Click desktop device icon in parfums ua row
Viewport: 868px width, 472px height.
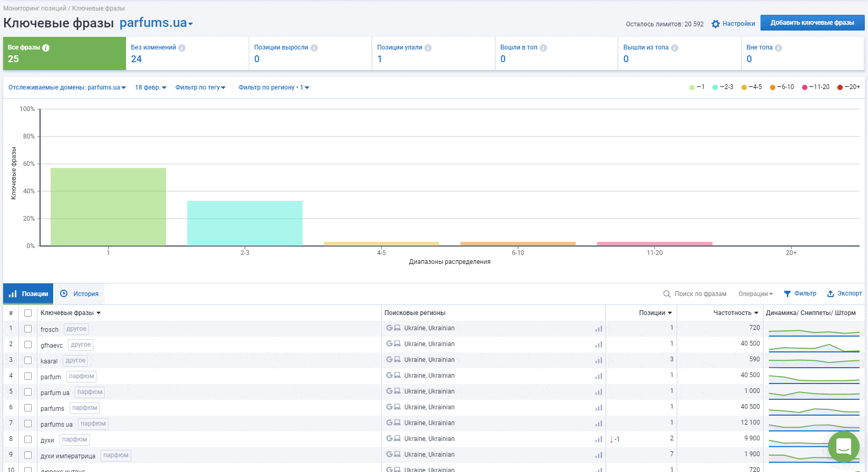coord(397,422)
